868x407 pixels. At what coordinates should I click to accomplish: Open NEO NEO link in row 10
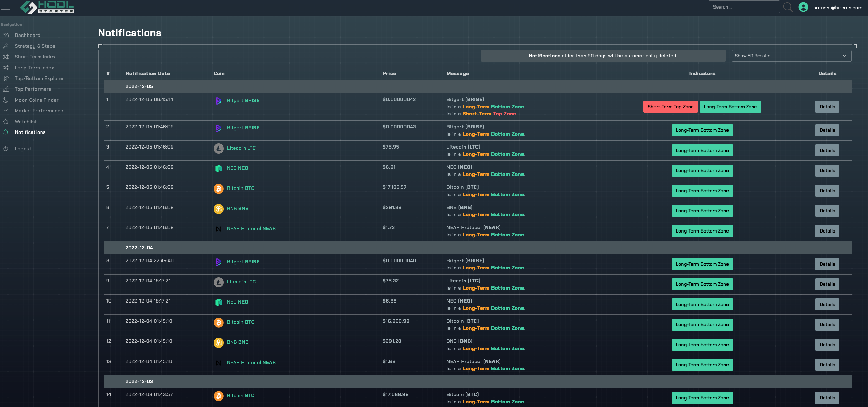[238, 302]
